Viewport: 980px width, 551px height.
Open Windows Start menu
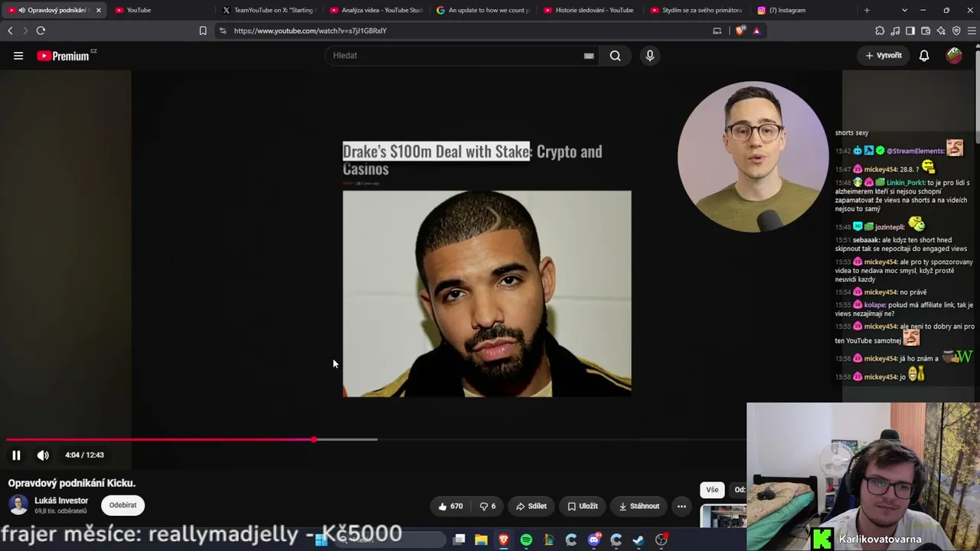pos(322,540)
